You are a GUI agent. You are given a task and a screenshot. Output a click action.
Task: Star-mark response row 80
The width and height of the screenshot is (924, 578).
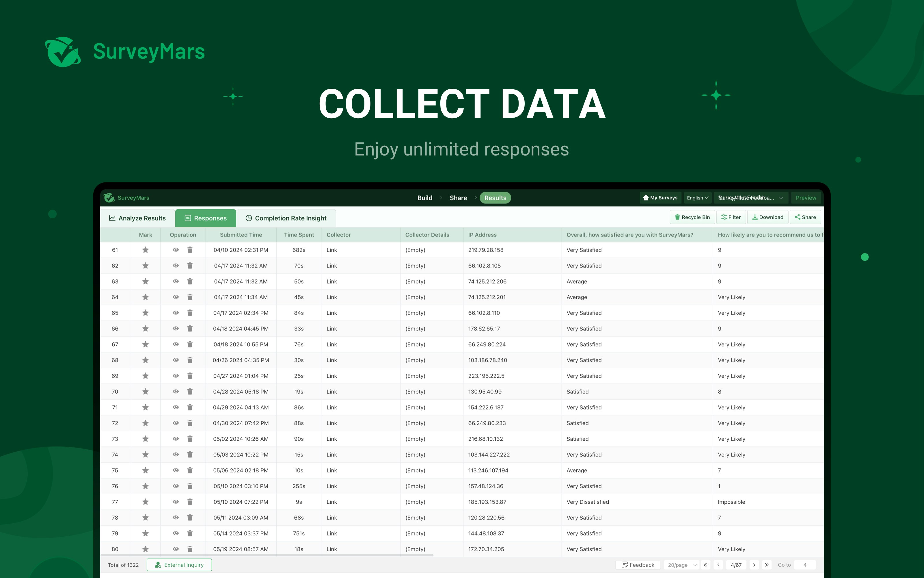[146, 549]
